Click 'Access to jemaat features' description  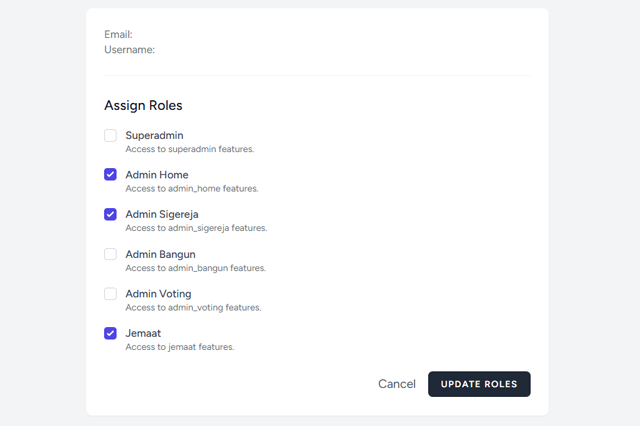click(x=179, y=347)
